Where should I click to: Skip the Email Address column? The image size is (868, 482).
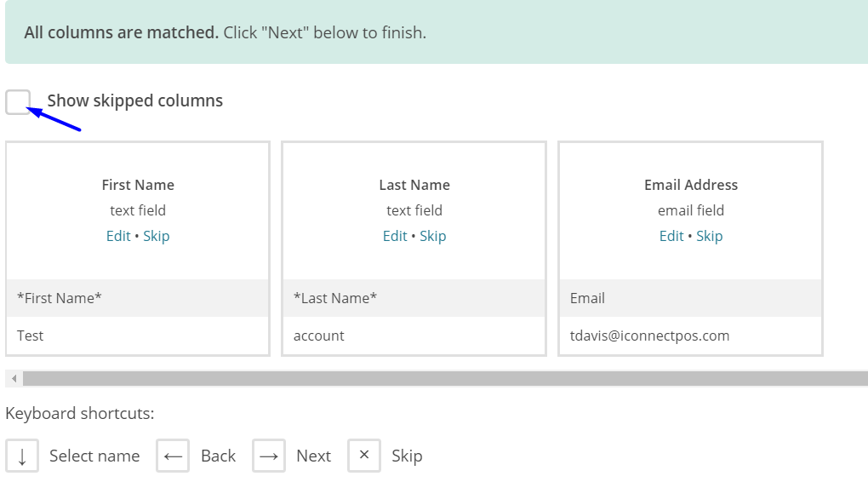[710, 236]
